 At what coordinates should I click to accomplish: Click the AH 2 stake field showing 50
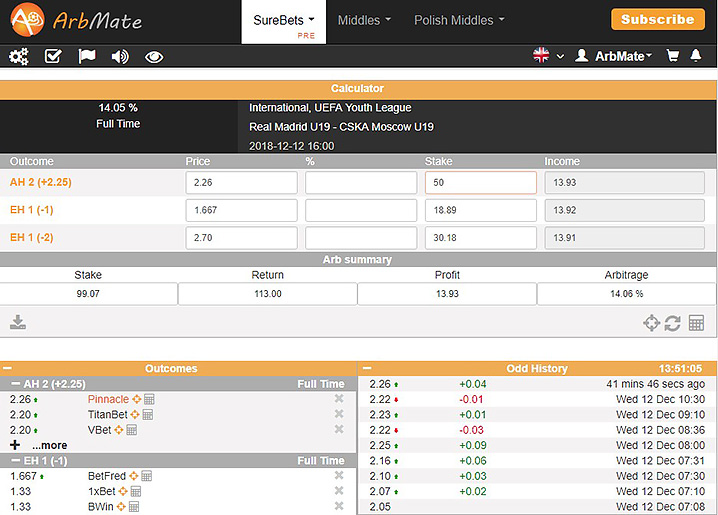481,183
